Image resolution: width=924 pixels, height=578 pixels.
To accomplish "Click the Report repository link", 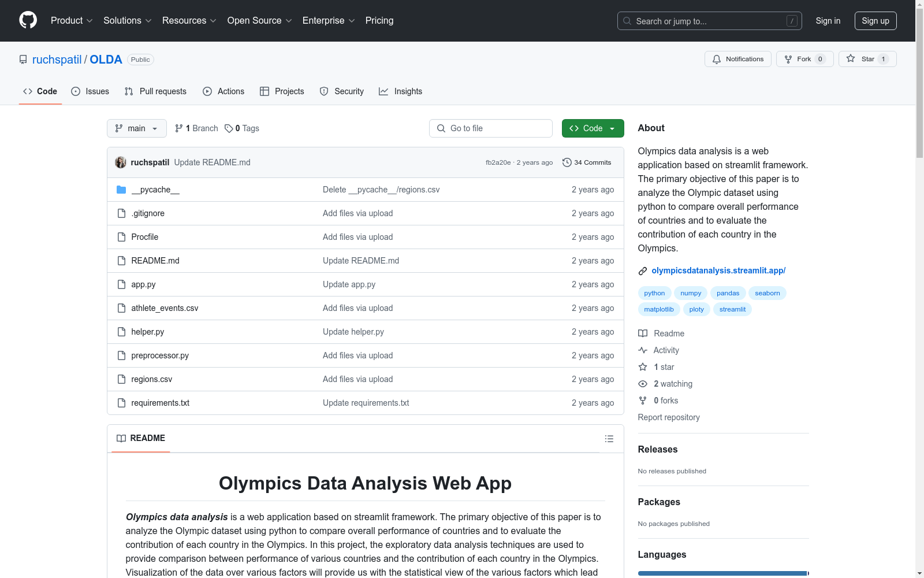I will (669, 417).
